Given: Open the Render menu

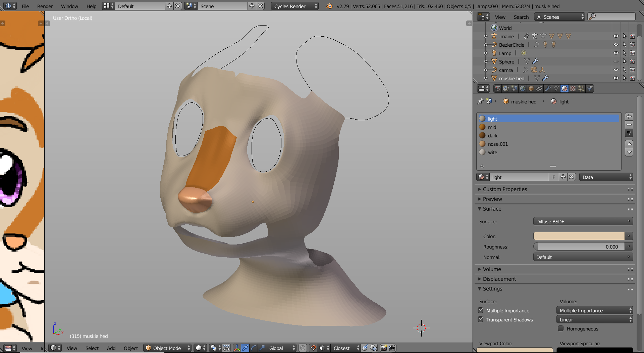Looking at the screenshot, I should pos(45,6).
